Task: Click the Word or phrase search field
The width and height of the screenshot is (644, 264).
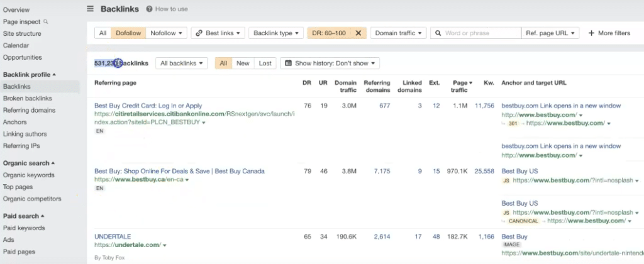Action: point(475,33)
